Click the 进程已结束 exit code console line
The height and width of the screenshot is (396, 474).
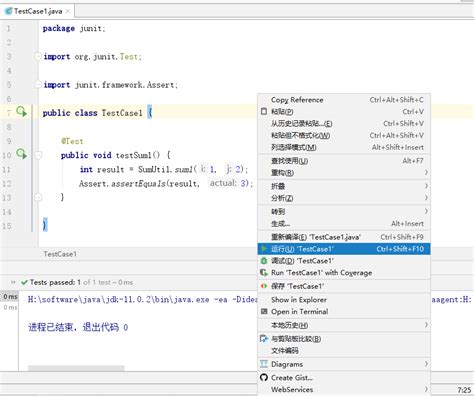coord(78,327)
